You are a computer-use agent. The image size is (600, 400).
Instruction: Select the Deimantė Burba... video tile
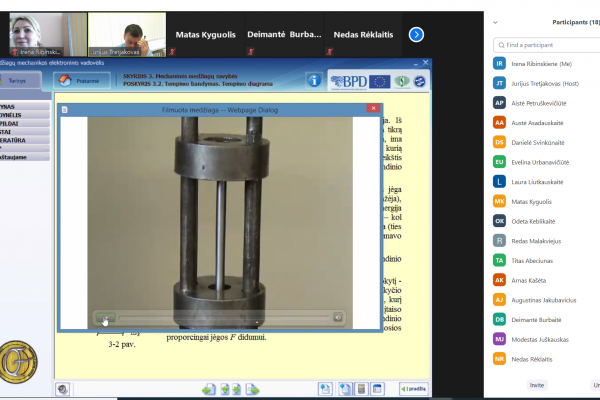click(284, 34)
